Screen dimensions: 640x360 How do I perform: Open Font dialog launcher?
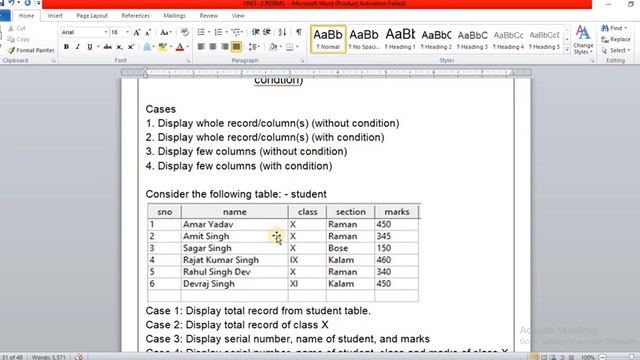(x=188, y=60)
